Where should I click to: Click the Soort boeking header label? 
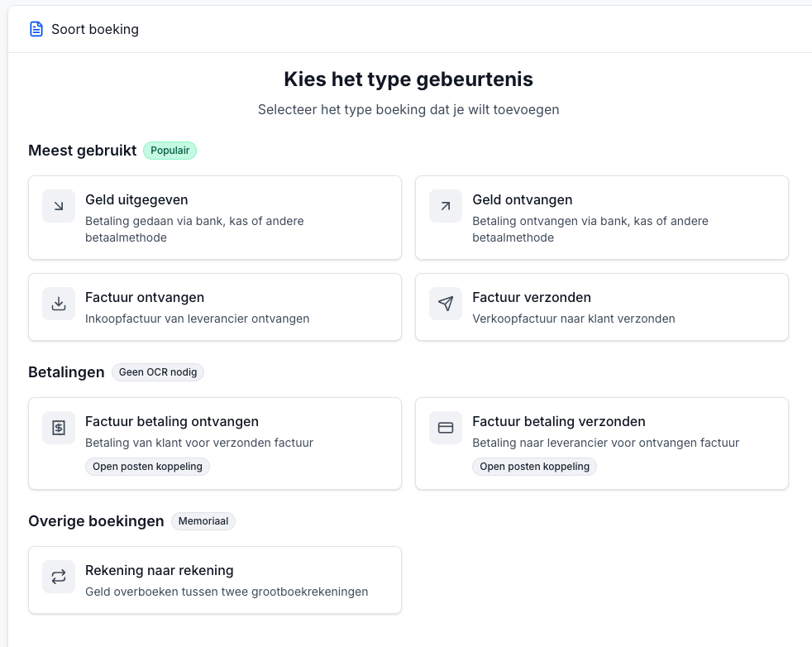point(96,28)
